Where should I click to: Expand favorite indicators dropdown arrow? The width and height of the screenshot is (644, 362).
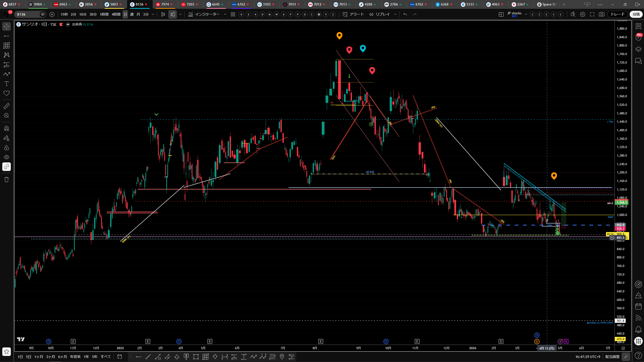225,14
